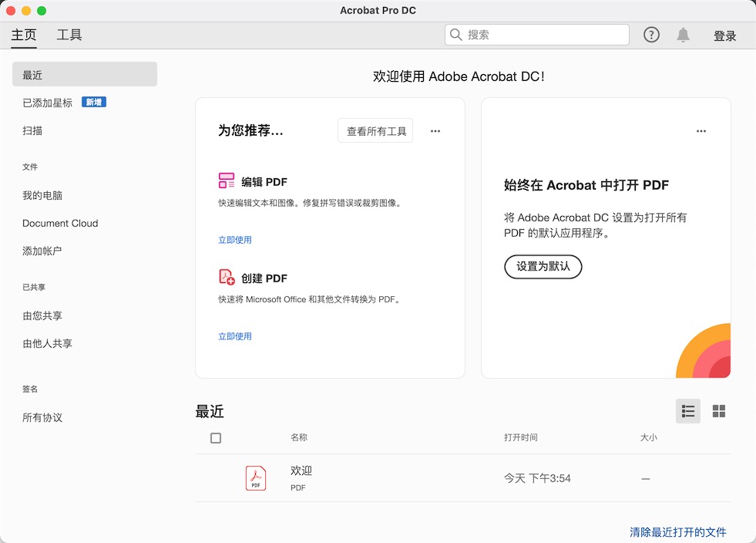Sort by the 大小 column header
This screenshot has height=543, width=756.
(x=648, y=437)
